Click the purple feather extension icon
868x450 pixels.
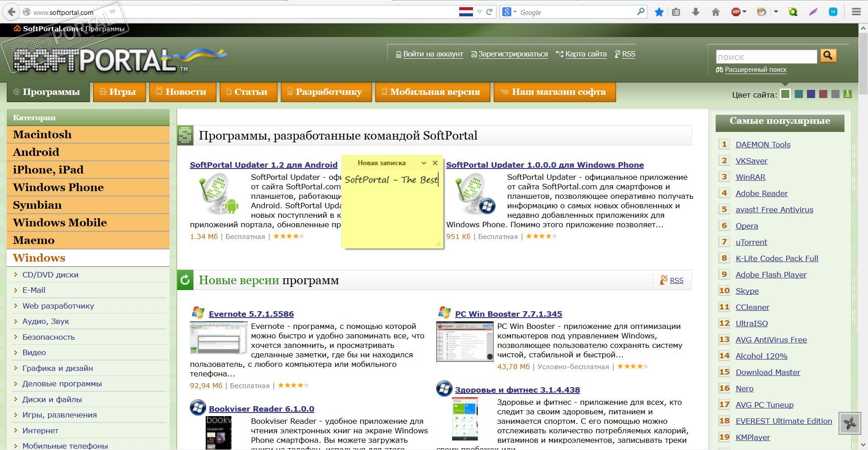point(813,12)
